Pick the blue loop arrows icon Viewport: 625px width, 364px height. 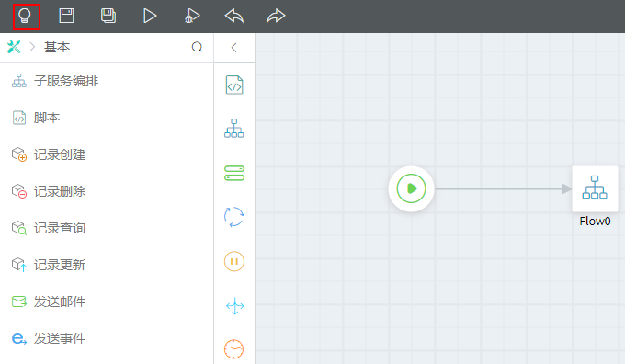234,217
